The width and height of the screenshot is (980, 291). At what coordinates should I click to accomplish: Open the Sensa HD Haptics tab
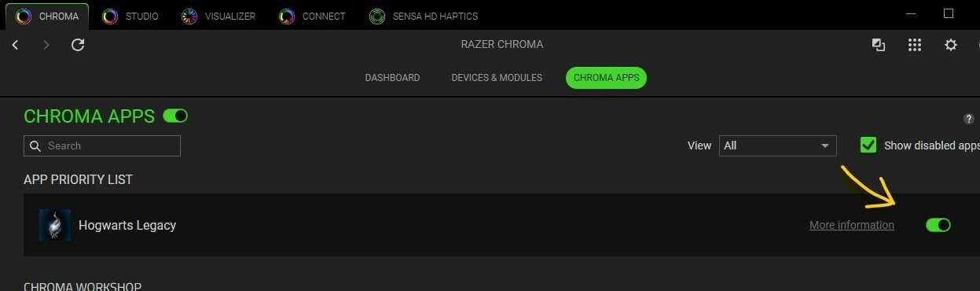pos(424,16)
